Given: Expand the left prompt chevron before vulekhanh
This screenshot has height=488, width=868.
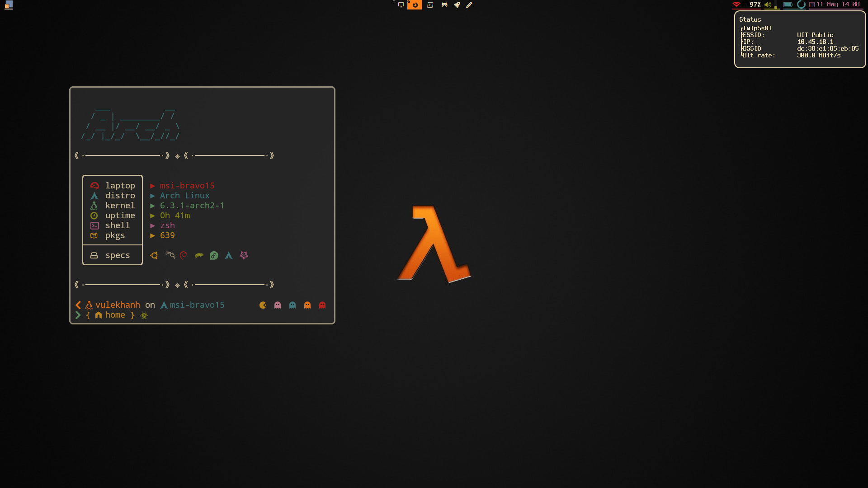Looking at the screenshot, I should point(78,305).
